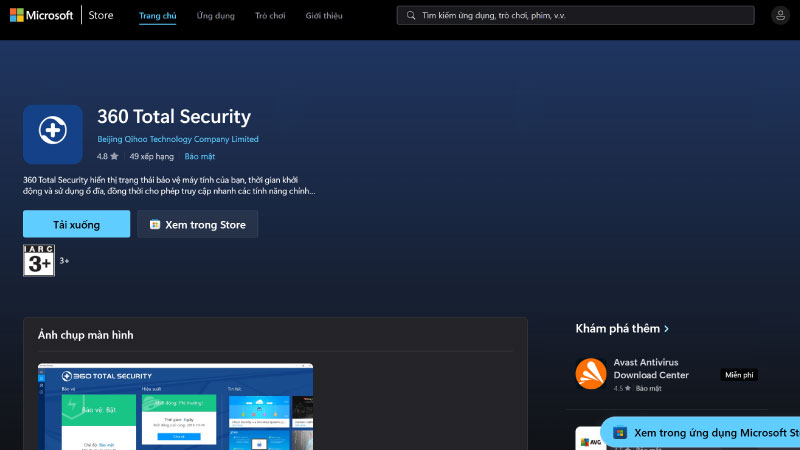Click the 360 Total Security app icon
This screenshot has height=450, width=800.
click(53, 134)
